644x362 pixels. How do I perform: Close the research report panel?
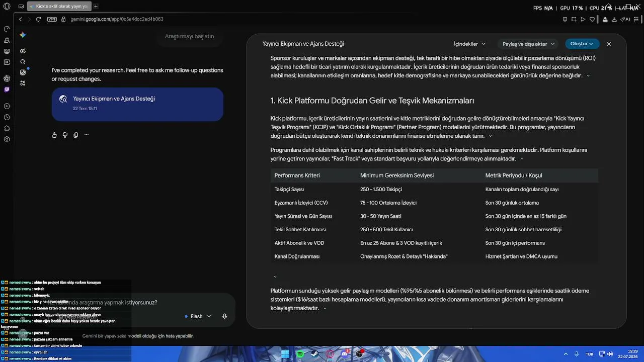tap(609, 44)
